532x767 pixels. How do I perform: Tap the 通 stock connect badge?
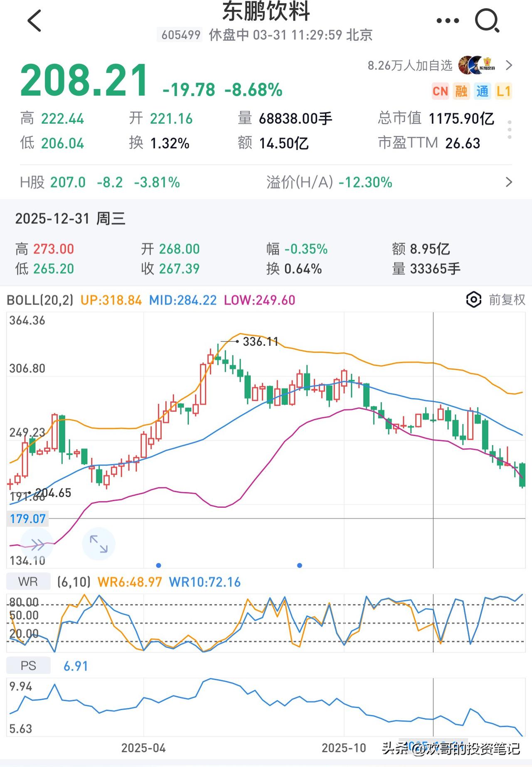pyautogui.click(x=482, y=91)
